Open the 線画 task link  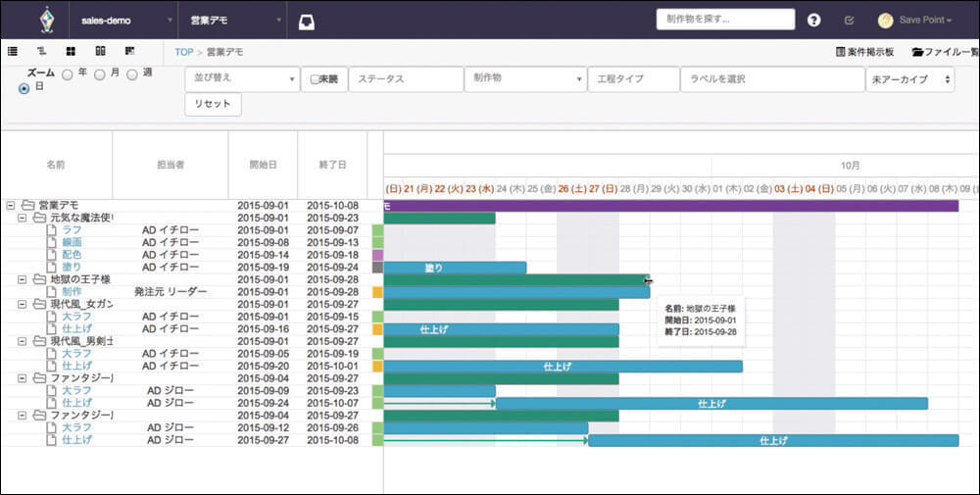pos(72,242)
